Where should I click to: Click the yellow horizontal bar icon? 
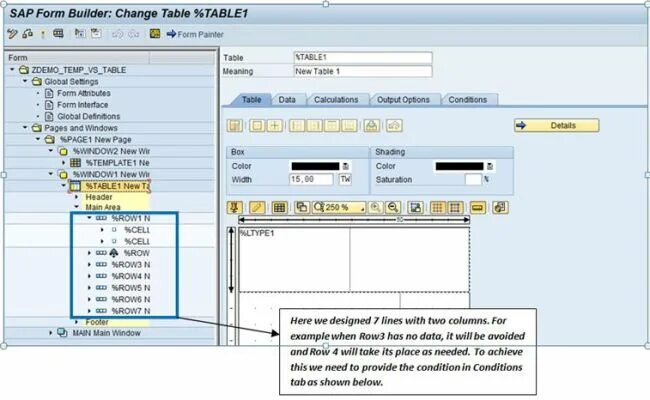(478, 207)
